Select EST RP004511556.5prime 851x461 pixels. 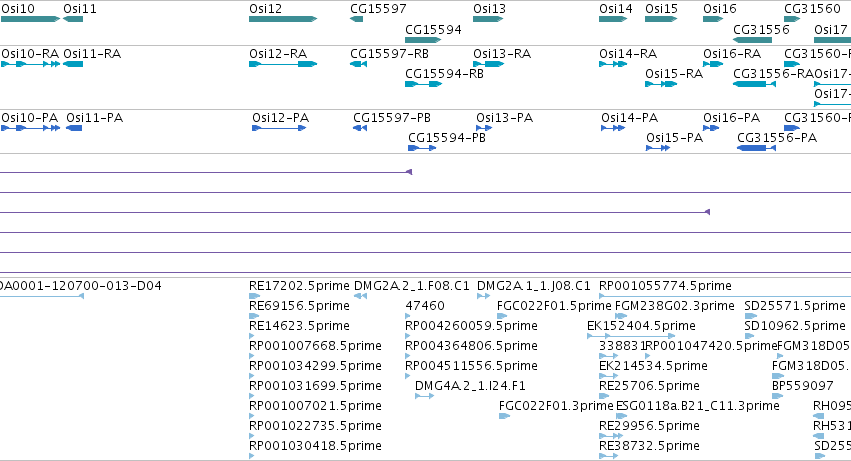472,366
